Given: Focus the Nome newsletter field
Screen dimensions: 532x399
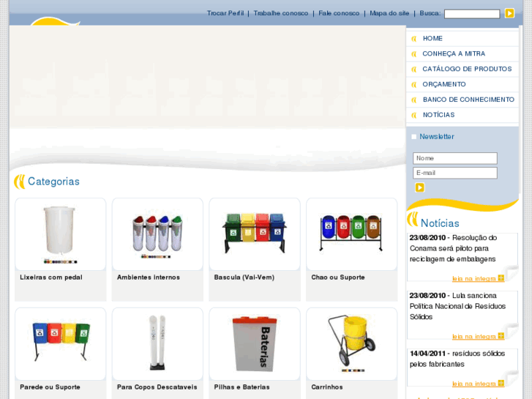Looking at the screenshot, I should pyautogui.click(x=455, y=158).
